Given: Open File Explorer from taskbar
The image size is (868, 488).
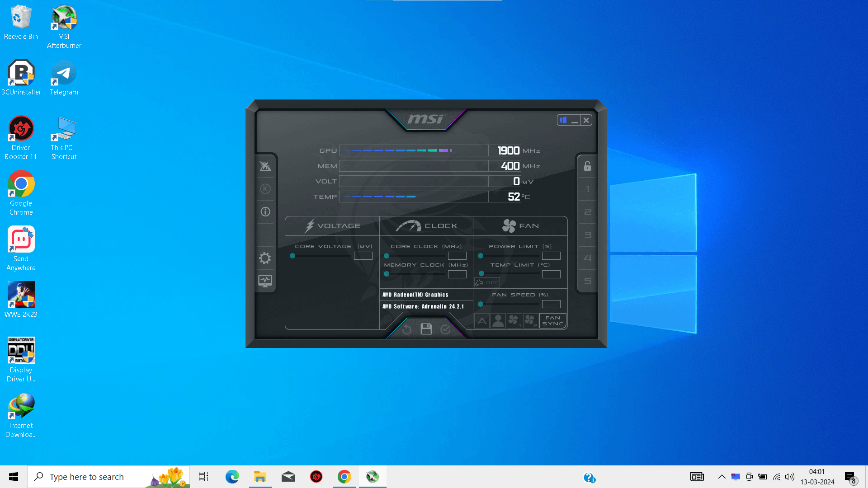Looking at the screenshot, I should coord(260,477).
